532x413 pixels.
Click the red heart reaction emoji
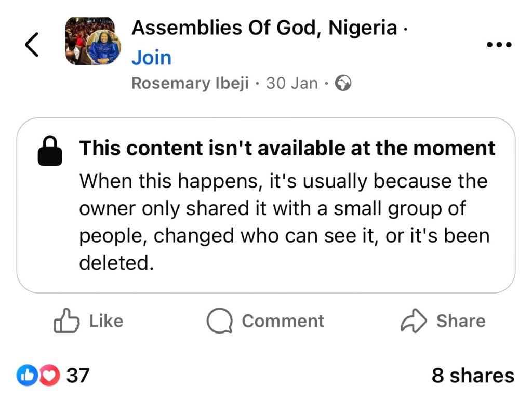point(49,375)
